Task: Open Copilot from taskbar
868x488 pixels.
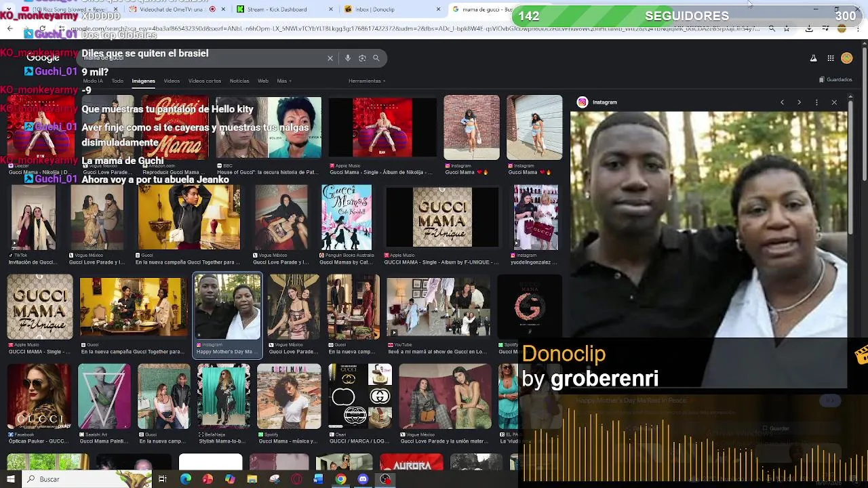Action: [230, 479]
